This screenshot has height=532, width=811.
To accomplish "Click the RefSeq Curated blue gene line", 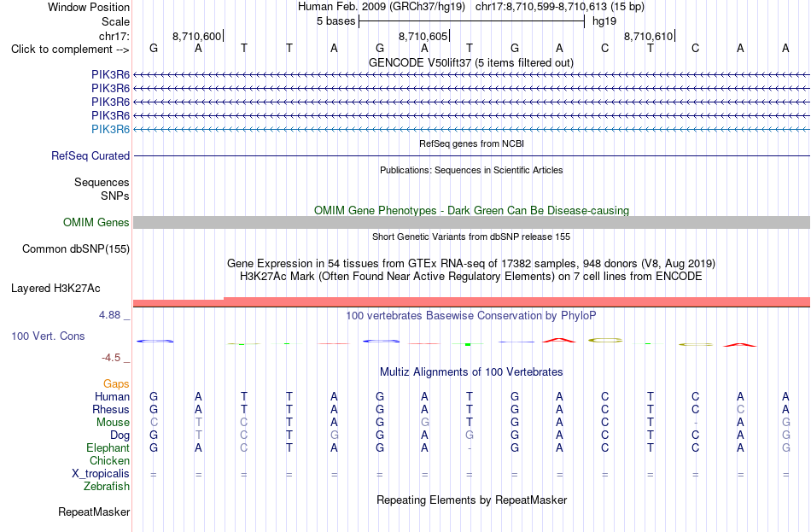I will (x=471, y=155).
